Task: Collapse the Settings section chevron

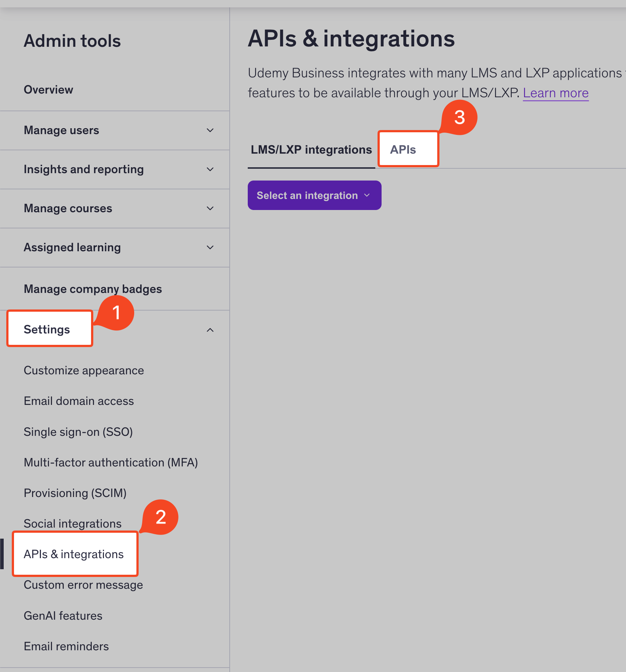Action: [210, 330]
